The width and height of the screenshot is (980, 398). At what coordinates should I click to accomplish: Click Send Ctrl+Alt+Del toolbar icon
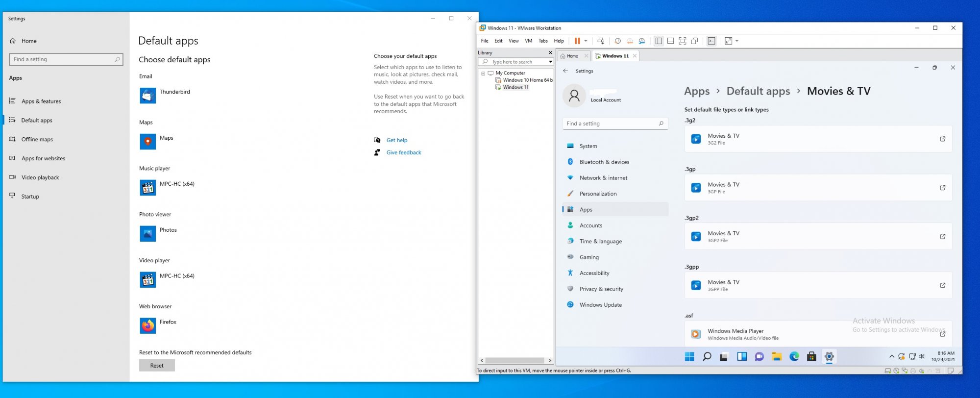click(601, 41)
